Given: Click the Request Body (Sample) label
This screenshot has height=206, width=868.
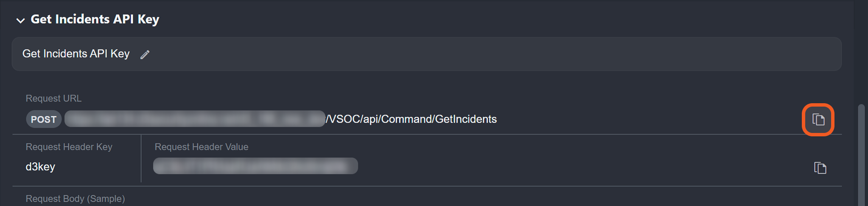Looking at the screenshot, I should [x=75, y=198].
